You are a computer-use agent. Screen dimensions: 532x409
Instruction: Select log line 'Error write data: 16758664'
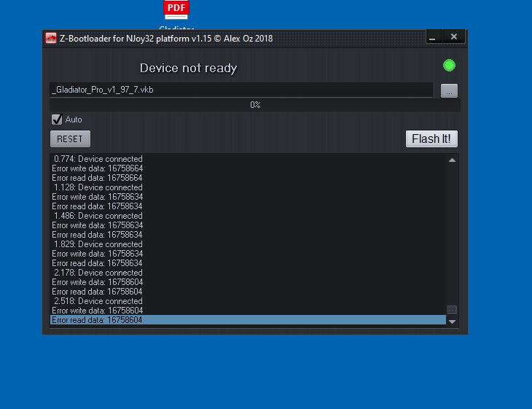tap(248, 168)
